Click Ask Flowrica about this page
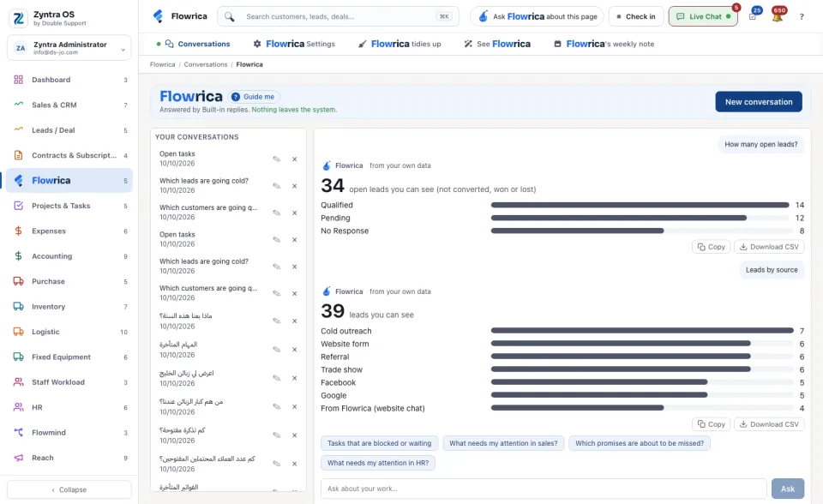Viewport: 823px width, 504px height. click(537, 17)
